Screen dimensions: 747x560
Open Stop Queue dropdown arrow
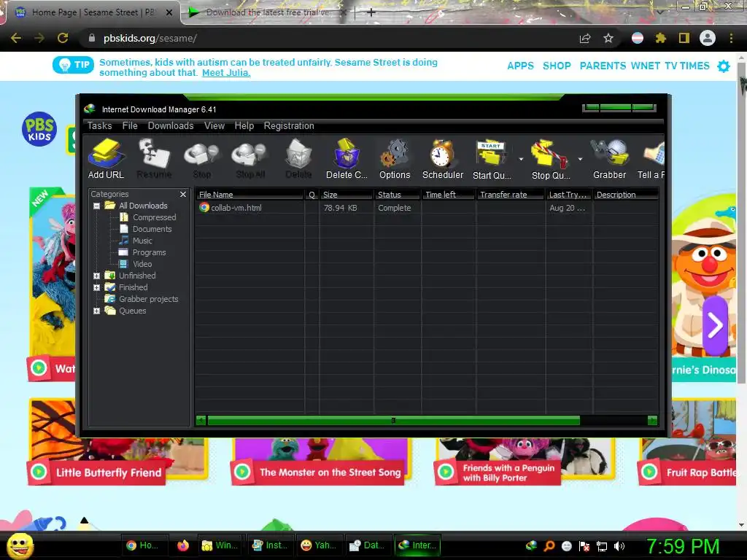(x=580, y=159)
